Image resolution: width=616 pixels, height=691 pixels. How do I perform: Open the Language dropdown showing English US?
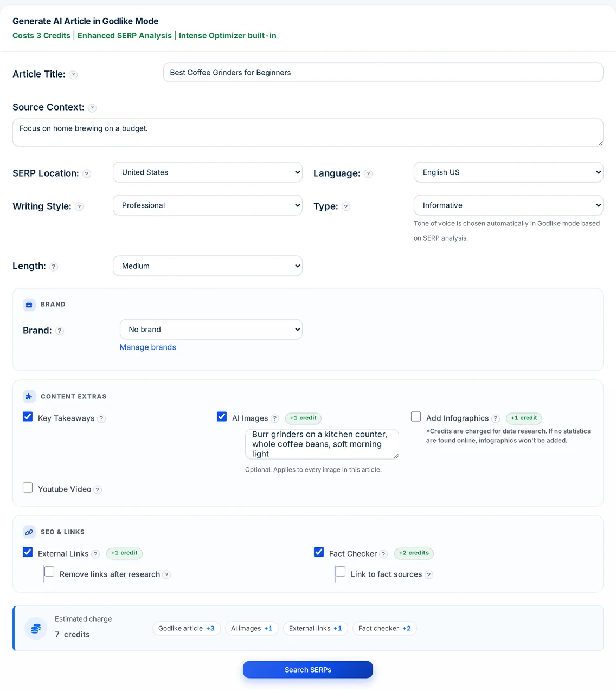click(509, 172)
